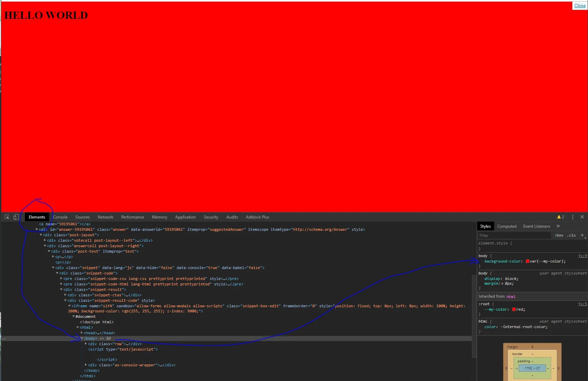Collapse the post-text div node
Screen dimensions: 588x381
[49, 251]
